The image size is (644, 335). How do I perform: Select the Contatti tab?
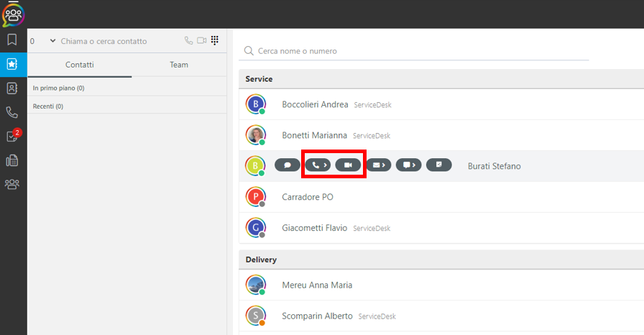[x=80, y=65]
